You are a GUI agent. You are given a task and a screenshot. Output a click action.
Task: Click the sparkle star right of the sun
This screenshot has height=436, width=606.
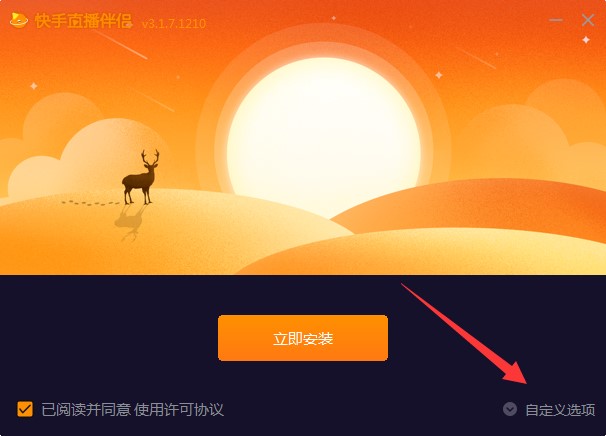(439, 75)
